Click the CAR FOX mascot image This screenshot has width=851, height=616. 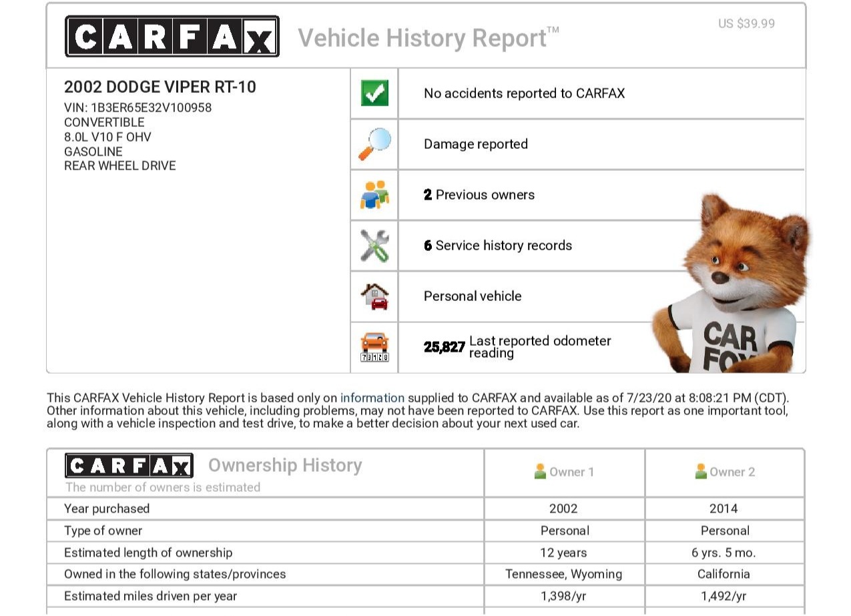pyautogui.click(x=732, y=283)
